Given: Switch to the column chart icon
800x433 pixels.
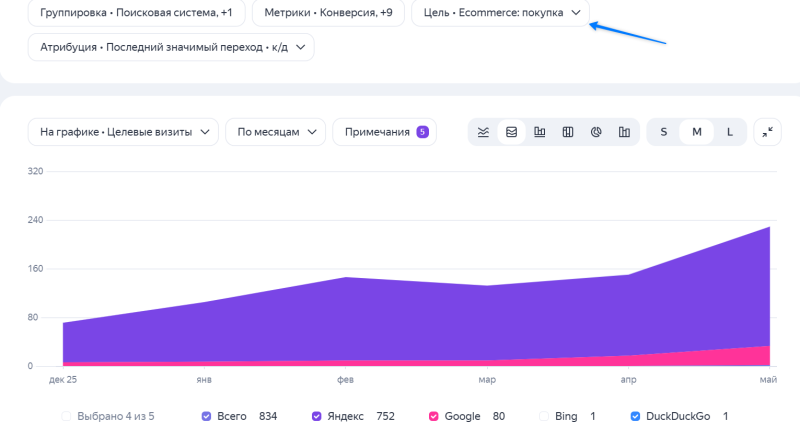Looking at the screenshot, I should point(539,132).
